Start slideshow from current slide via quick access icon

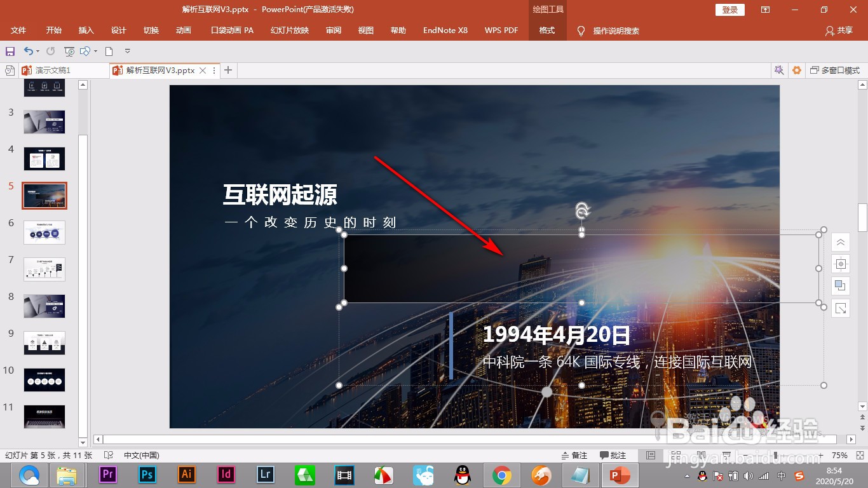click(69, 51)
